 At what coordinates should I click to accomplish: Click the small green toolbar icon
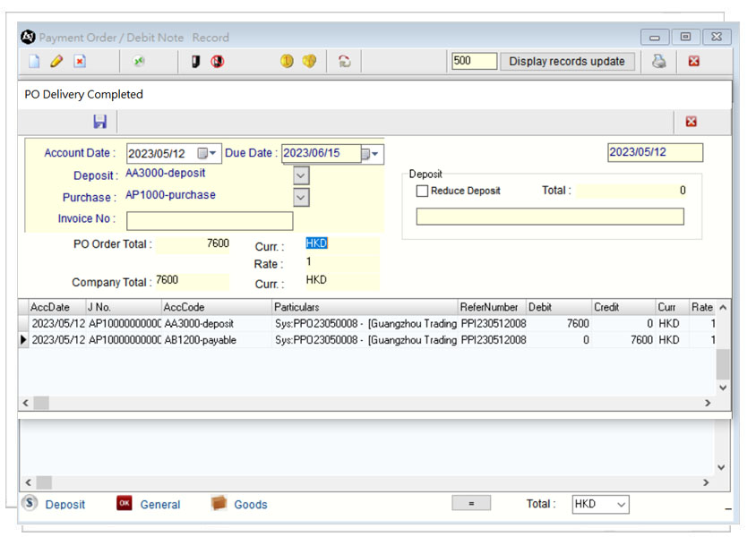pyautogui.click(x=139, y=61)
